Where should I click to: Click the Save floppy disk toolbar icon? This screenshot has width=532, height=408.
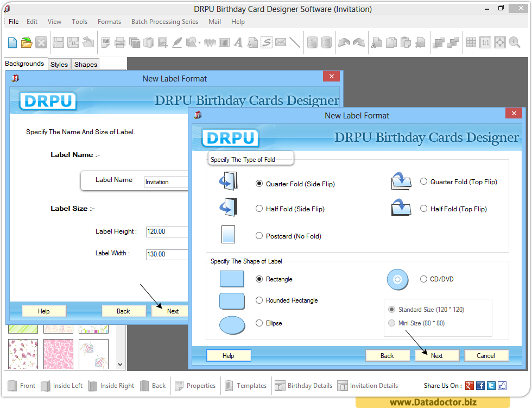click(59, 43)
